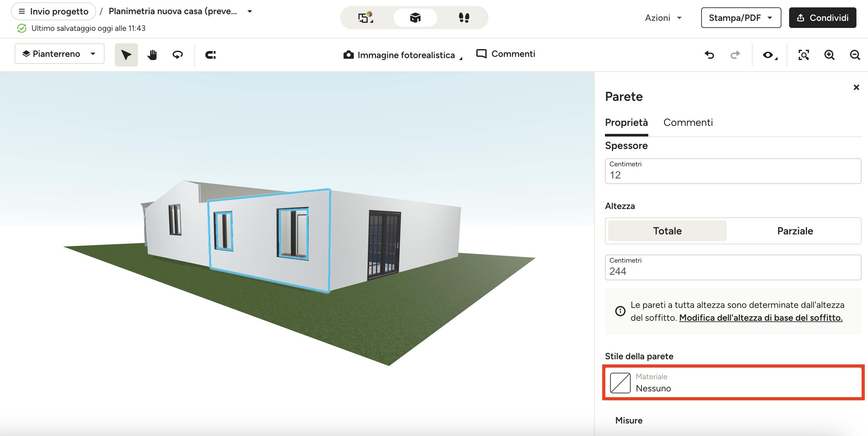Click the Spessore centimetri input field
868x436 pixels.
point(733,171)
